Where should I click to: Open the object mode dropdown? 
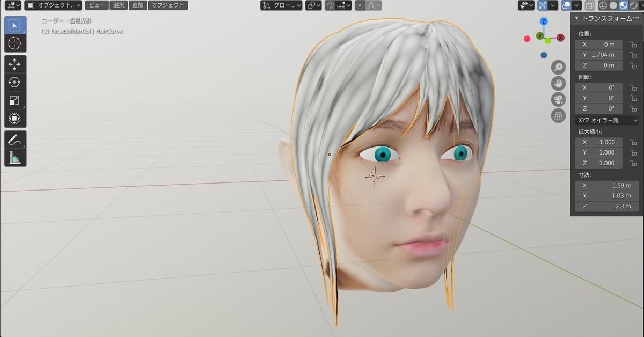pos(53,5)
